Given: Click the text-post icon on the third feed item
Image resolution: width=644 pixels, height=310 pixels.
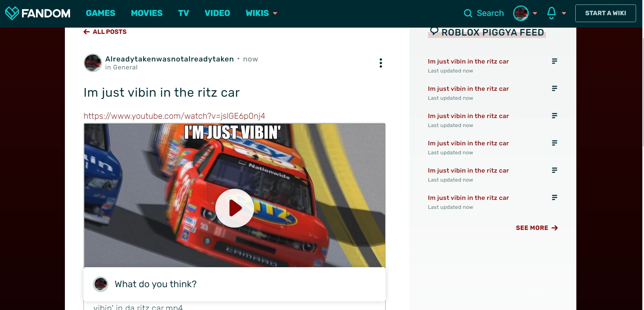Looking at the screenshot, I should point(555,116).
